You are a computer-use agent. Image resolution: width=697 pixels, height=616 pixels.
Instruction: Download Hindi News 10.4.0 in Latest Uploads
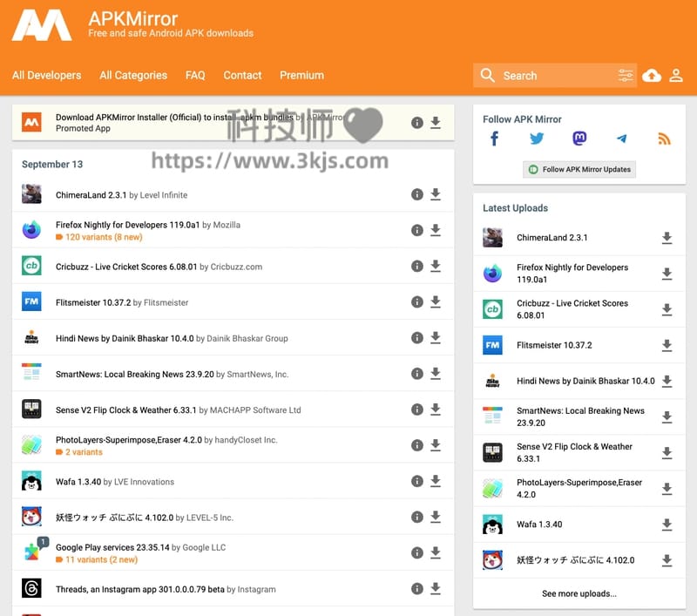click(x=667, y=382)
